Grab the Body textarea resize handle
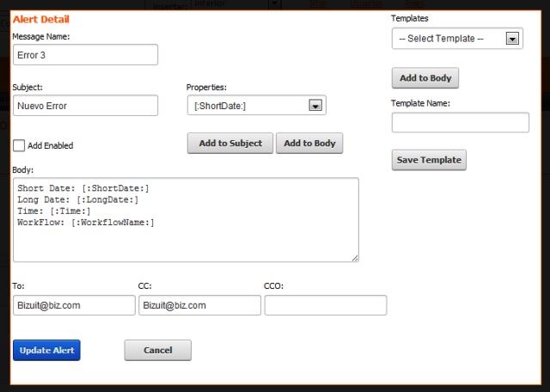 (355, 258)
